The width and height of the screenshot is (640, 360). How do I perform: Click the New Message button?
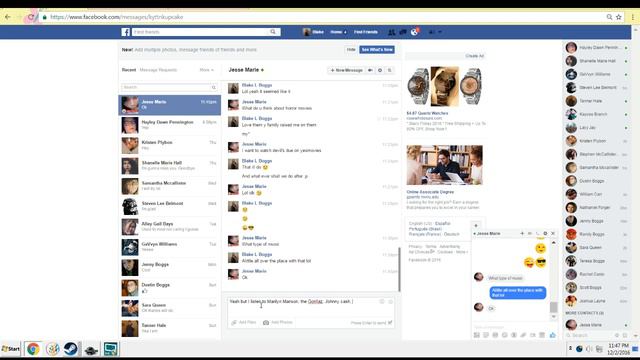tap(346, 70)
